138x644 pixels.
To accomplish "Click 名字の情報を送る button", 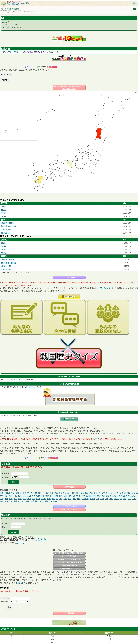I will tap(7, 74).
